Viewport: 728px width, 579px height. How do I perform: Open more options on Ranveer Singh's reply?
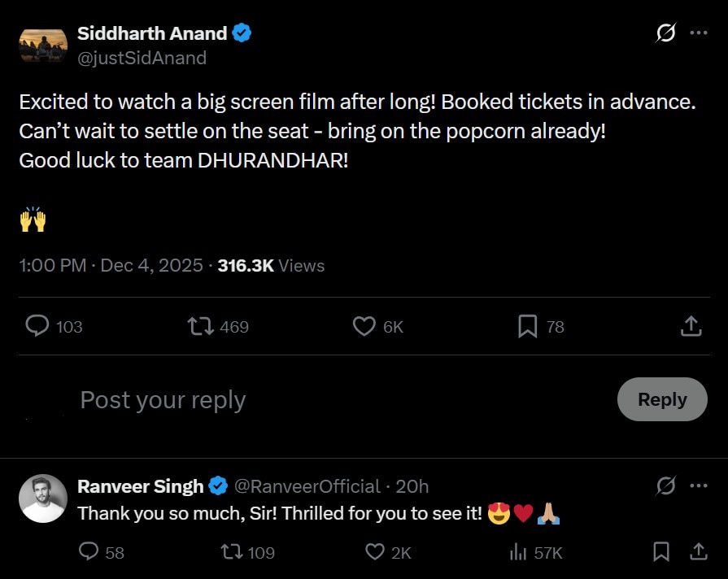[x=698, y=486]
